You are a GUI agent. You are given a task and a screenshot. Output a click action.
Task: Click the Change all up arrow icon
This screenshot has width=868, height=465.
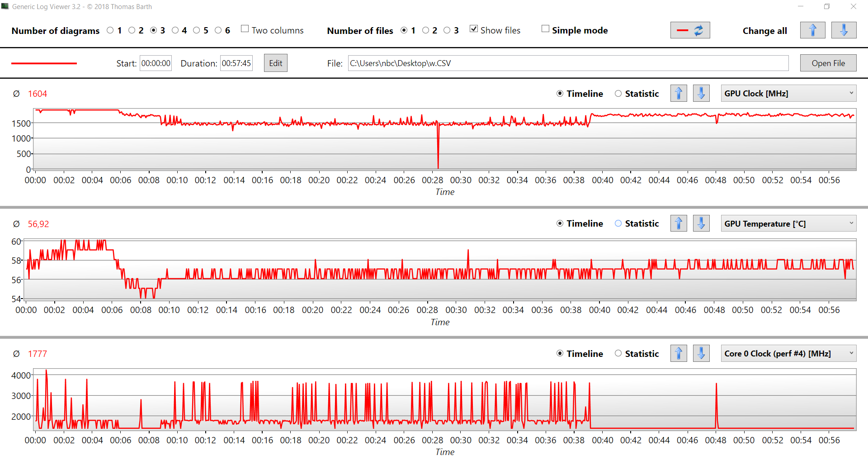pyautogui.click(x=812, y=30)
